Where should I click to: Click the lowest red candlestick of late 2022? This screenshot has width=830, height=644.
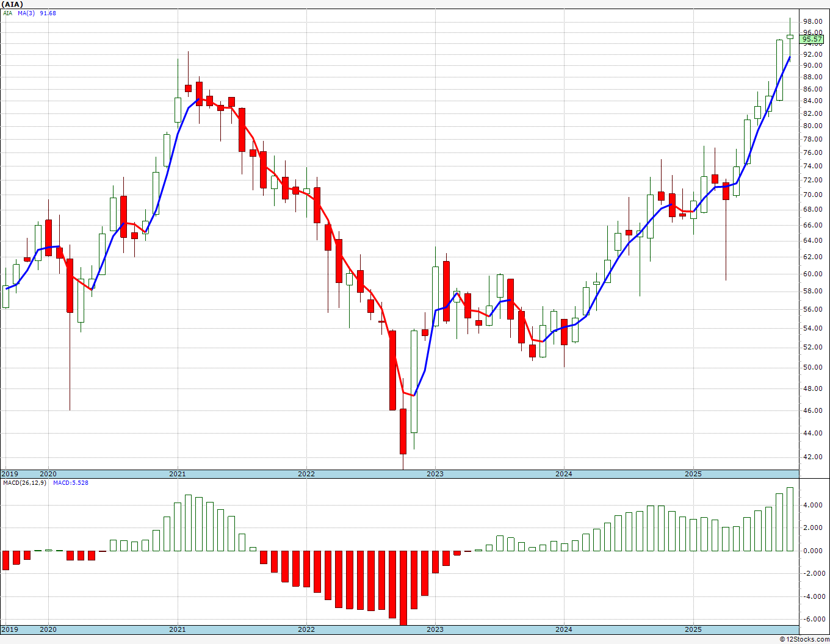coord(403,431)
